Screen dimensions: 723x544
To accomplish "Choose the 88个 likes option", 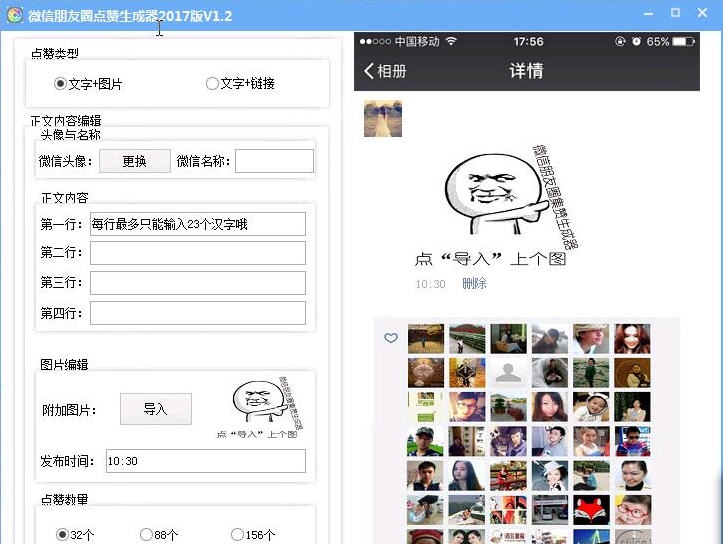I will coord(146,534).
